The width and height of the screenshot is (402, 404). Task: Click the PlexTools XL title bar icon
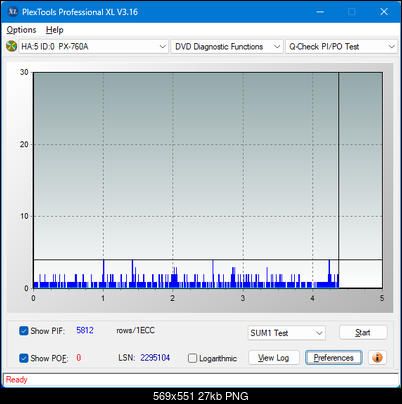(12, 12)
